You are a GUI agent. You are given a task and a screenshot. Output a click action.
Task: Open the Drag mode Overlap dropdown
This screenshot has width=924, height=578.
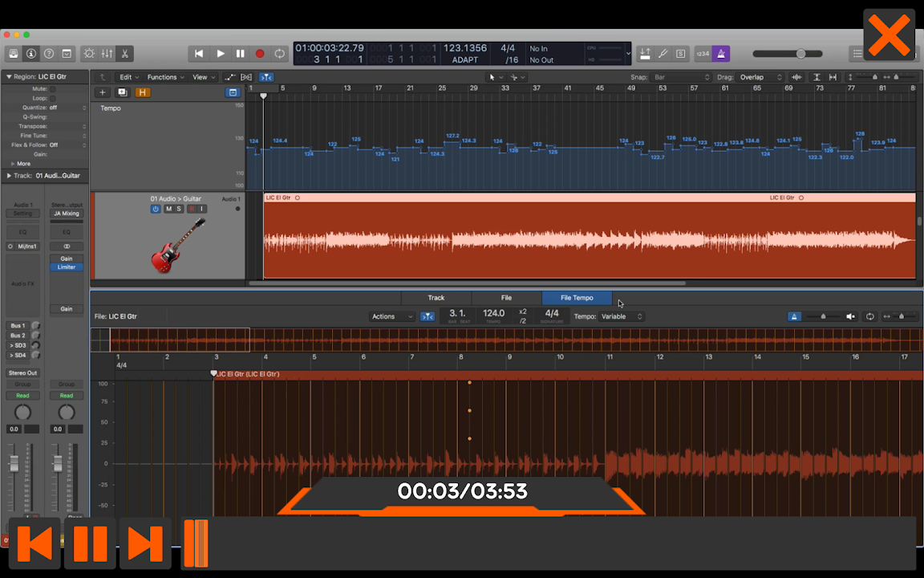(760, 77)
